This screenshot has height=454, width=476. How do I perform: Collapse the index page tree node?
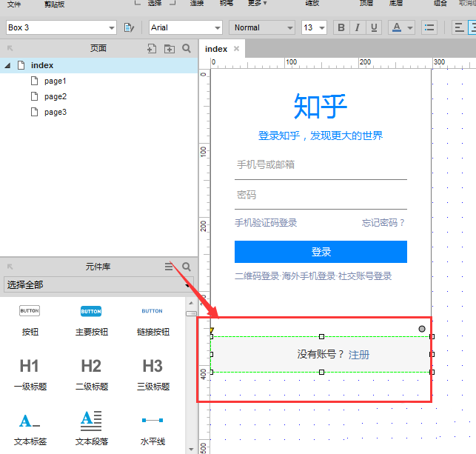point(7,65)
